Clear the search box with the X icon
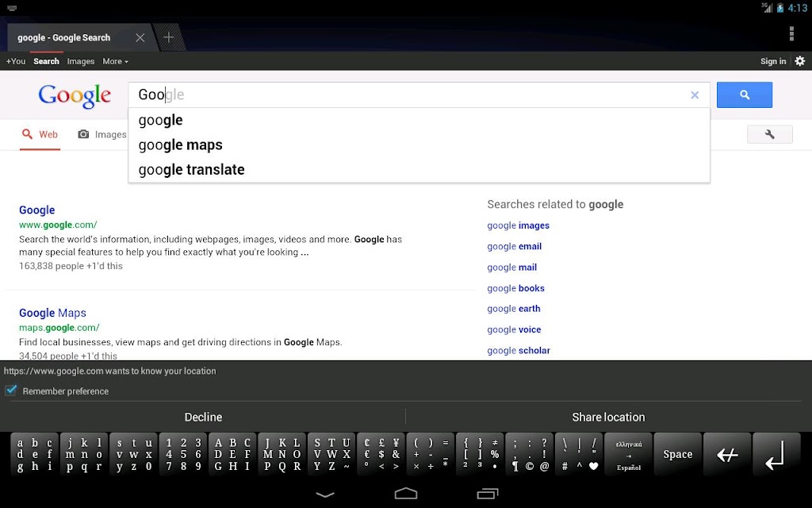Screen dimensions: 812x508 [695, 95]
